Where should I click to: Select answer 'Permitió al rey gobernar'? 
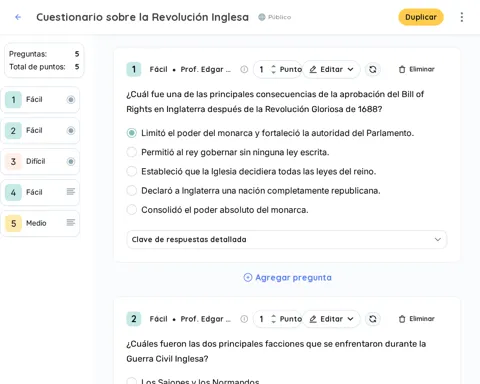132,152
